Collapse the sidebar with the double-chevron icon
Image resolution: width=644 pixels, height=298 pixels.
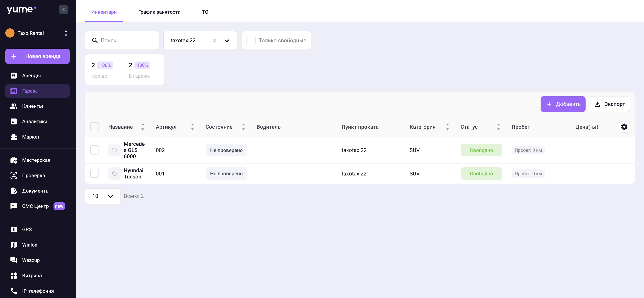pos(64,10)
